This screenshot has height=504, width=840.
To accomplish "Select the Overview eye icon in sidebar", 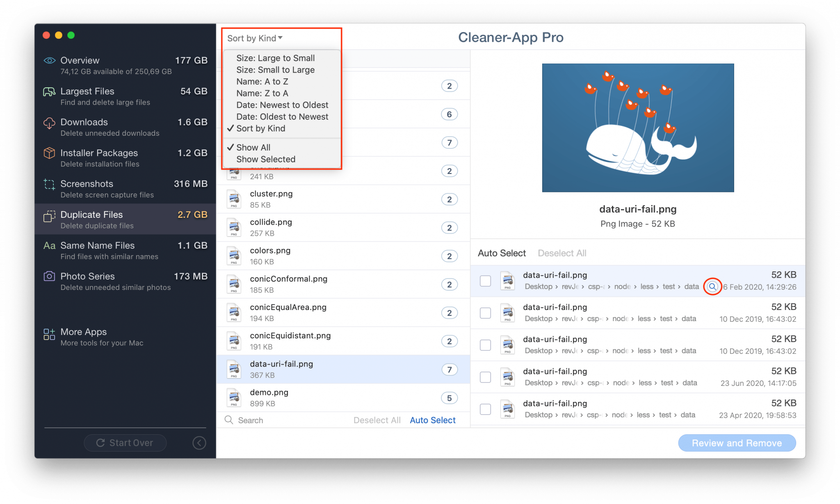I will 49,60.
